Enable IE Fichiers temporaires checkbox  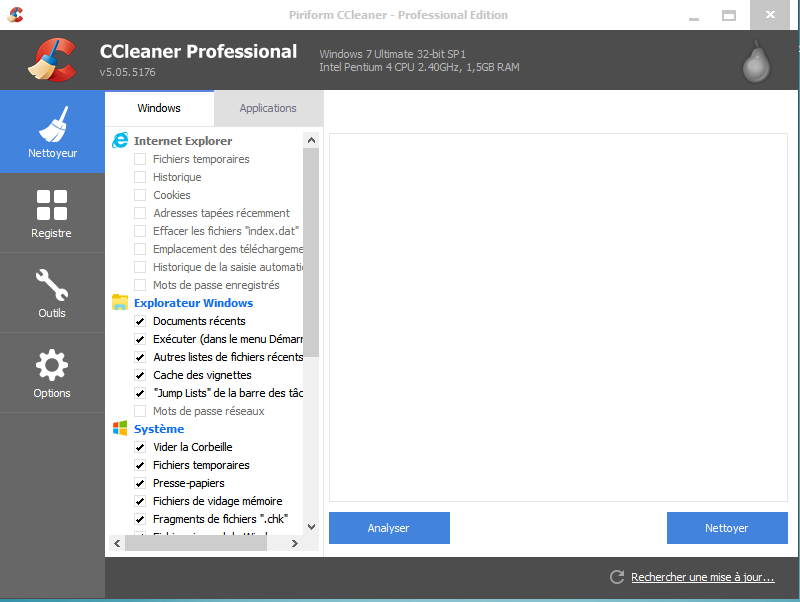[140, 159]
